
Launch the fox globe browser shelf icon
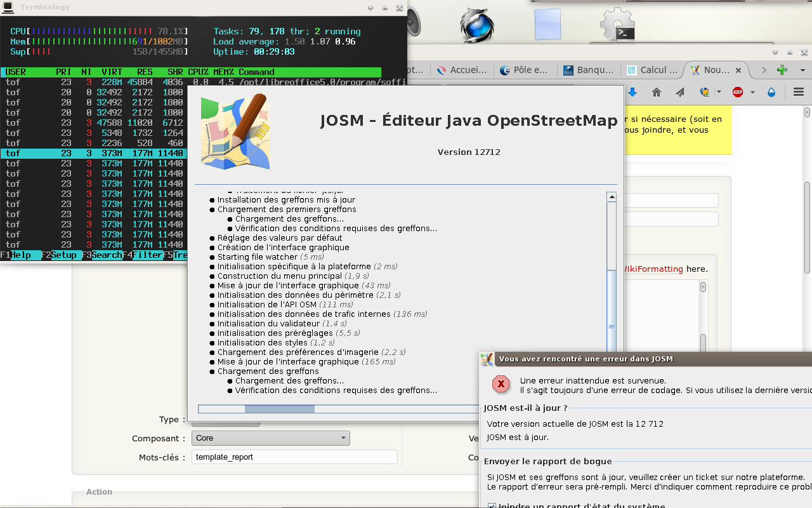(x=476, y=25)
